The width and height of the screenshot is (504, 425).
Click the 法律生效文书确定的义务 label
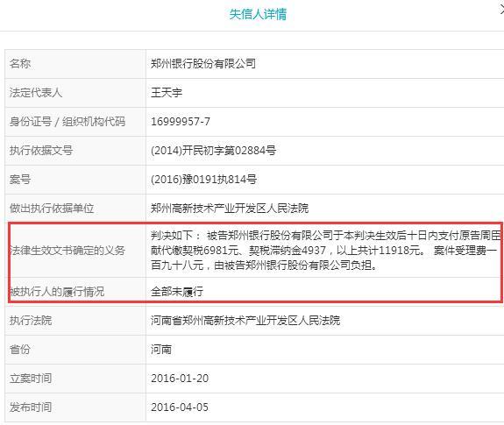click(67, 251)
